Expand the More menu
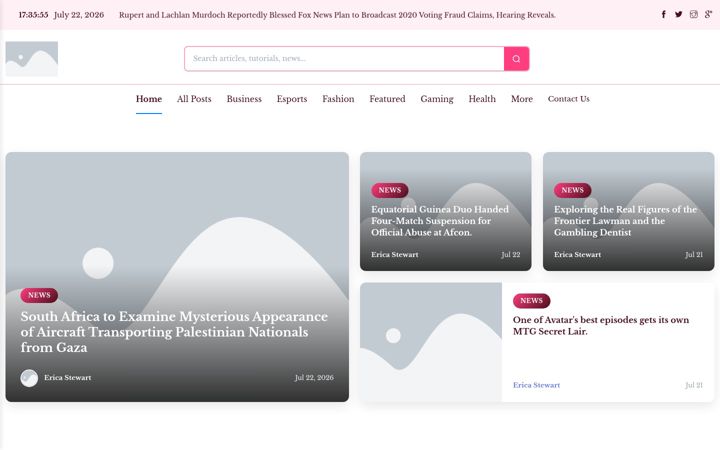 tap(522, 99)
